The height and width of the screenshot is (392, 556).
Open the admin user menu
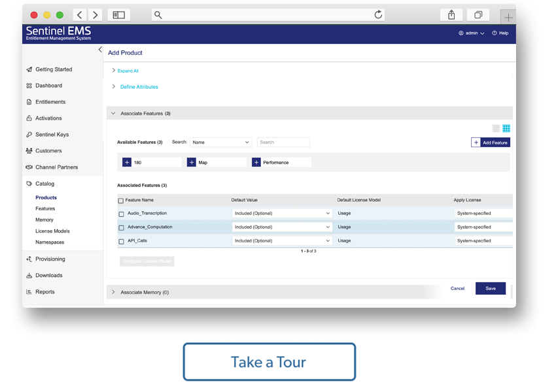471,33
